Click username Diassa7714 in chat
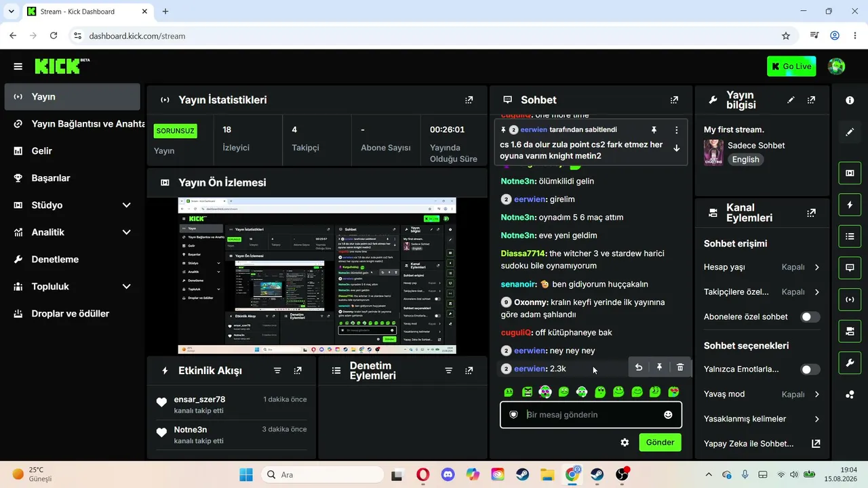Viewport: 868px width, 488px height. (523, 253)
